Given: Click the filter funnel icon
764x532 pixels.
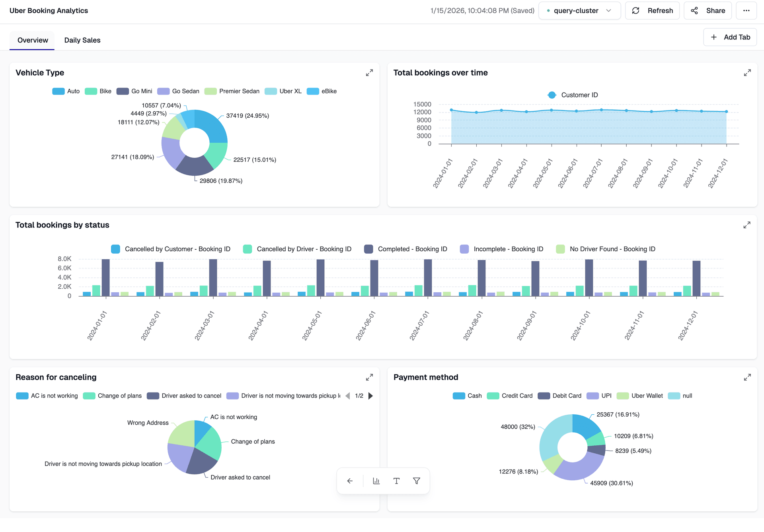Looking at the screenshot, I should point(417,481).
